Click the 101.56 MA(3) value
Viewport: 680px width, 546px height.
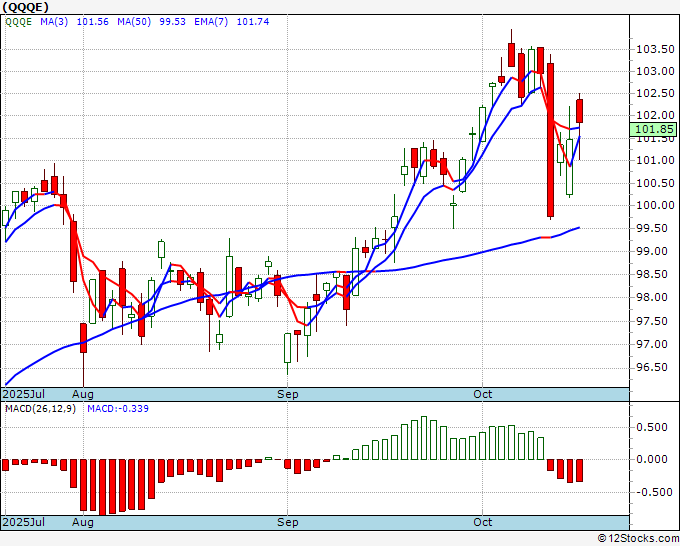tap(92, 22)
